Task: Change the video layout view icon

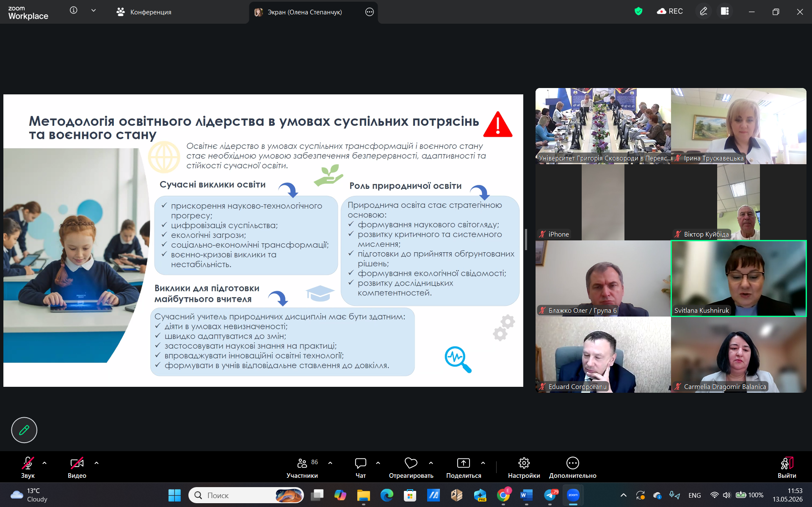Action: pyautogui.click(x=725, y=11)
